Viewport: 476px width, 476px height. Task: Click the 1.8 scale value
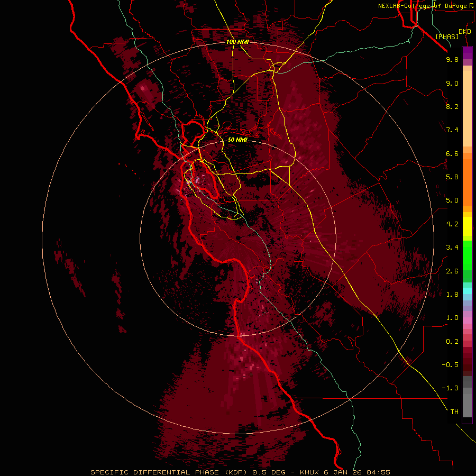click(452, 295)
